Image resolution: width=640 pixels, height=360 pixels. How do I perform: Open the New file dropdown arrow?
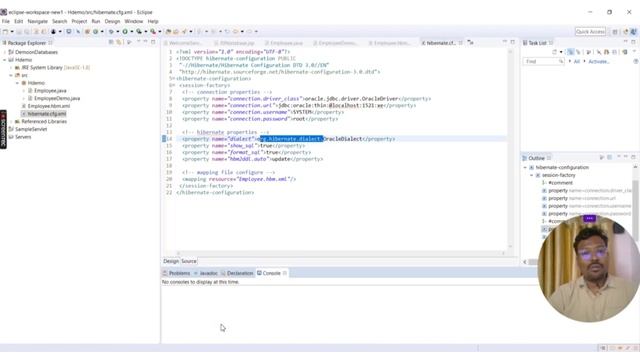pos(12,31)
